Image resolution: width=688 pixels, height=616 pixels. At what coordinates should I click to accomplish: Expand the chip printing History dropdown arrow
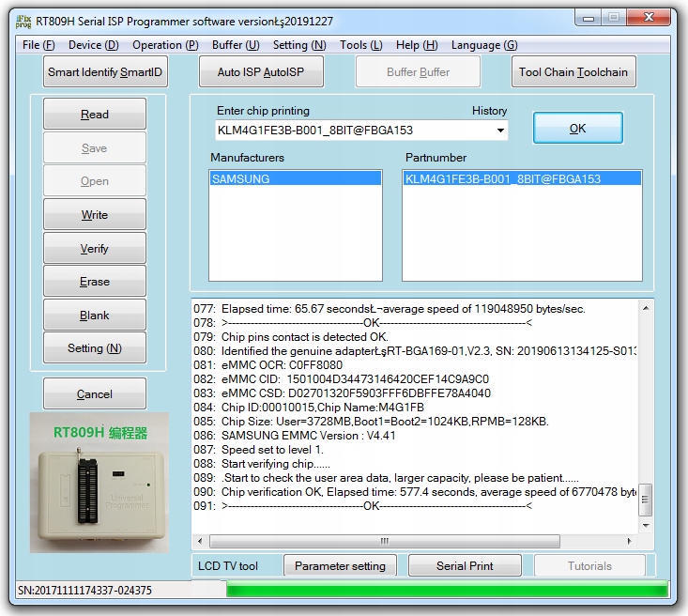[500, 131]
